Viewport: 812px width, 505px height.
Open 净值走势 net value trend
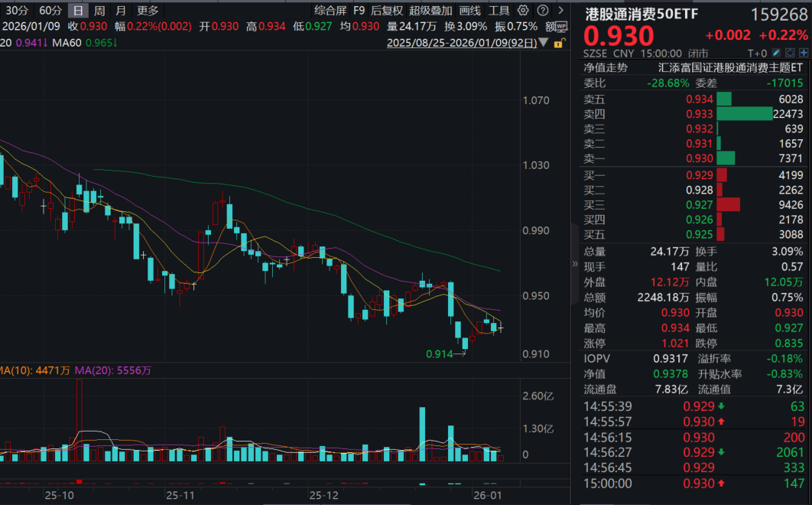[x=606, y=67]
